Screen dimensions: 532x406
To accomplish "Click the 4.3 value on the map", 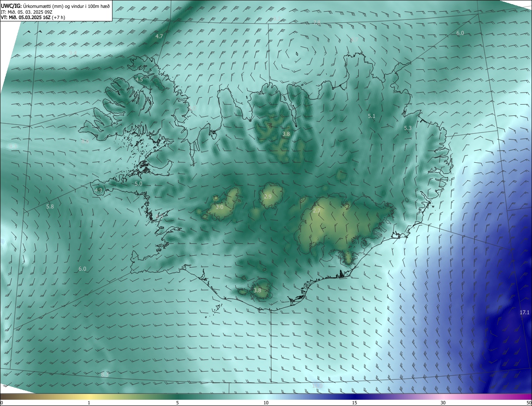I will point(99,191).
